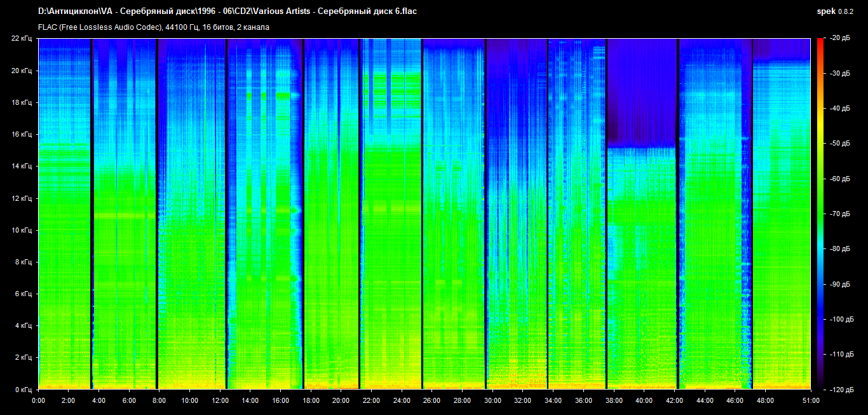Click the 44:00 time axis label
The image size is (868, 415).
click(x=705, y=400)
